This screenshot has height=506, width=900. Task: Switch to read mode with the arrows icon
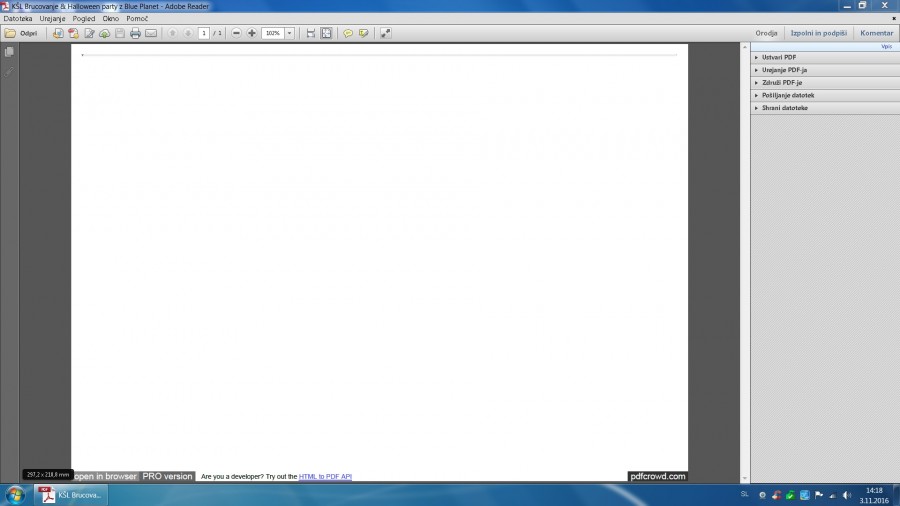(x=386, y=33)
